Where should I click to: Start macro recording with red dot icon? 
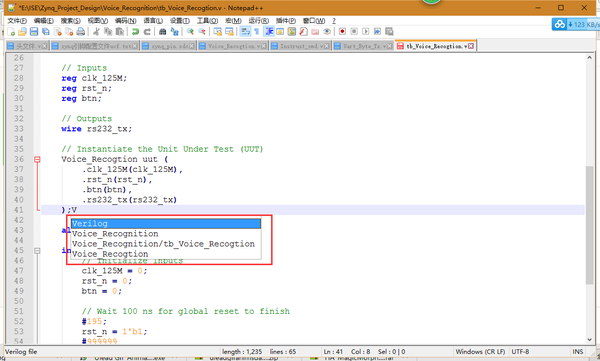342,32
